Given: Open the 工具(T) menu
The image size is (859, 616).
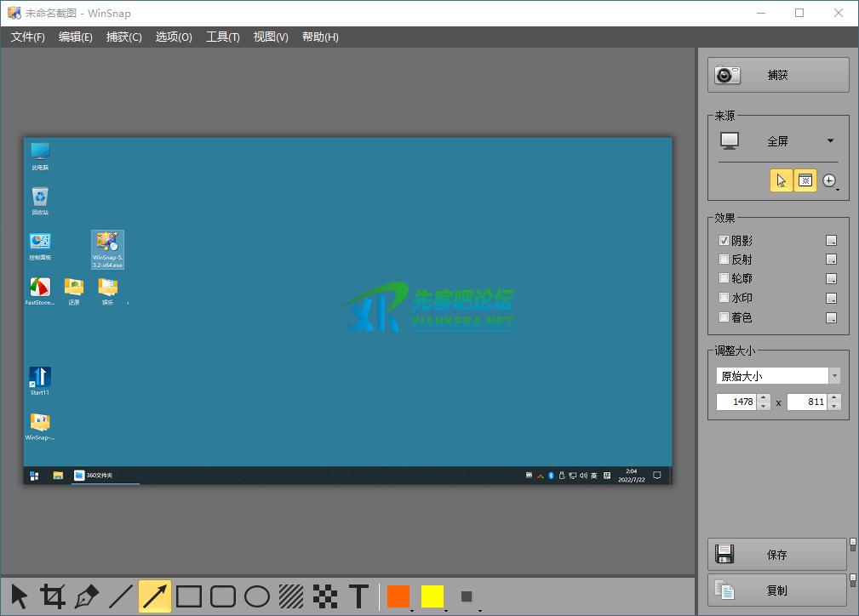Looking at the screenshot, I should click(x=222, y=37).
